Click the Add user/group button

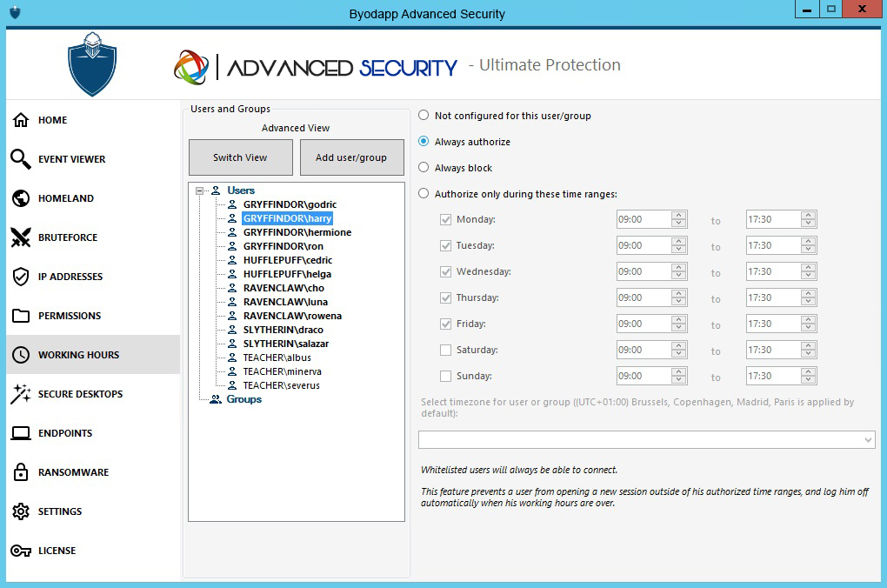point(351,157)
